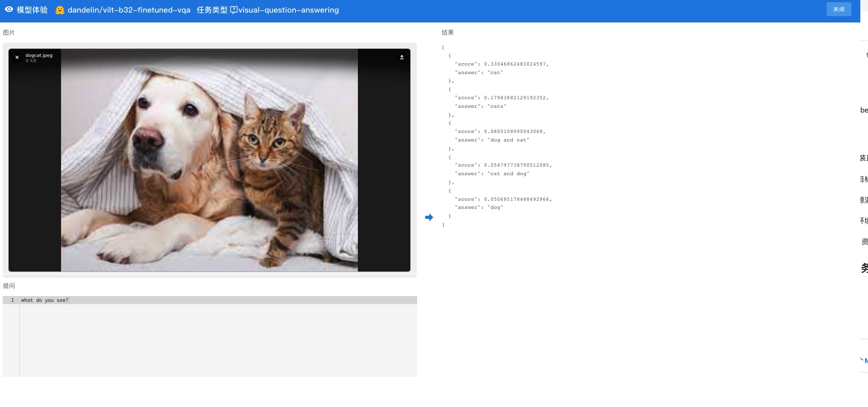The width and height of the screenshot is (868, 407).
Task: Click the 0.33046862483024597 score value
Action: coord(515,64)
